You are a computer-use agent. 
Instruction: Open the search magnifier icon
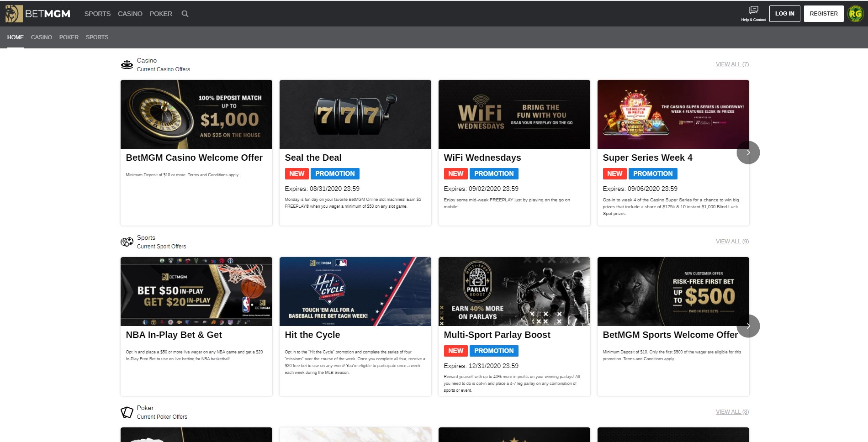(185, 14)
